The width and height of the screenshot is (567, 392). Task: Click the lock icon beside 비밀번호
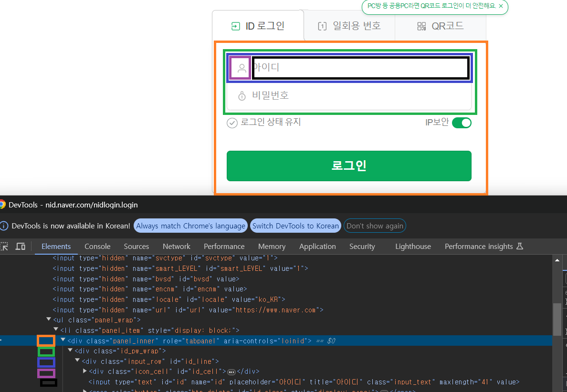click(x=241, y=96)
